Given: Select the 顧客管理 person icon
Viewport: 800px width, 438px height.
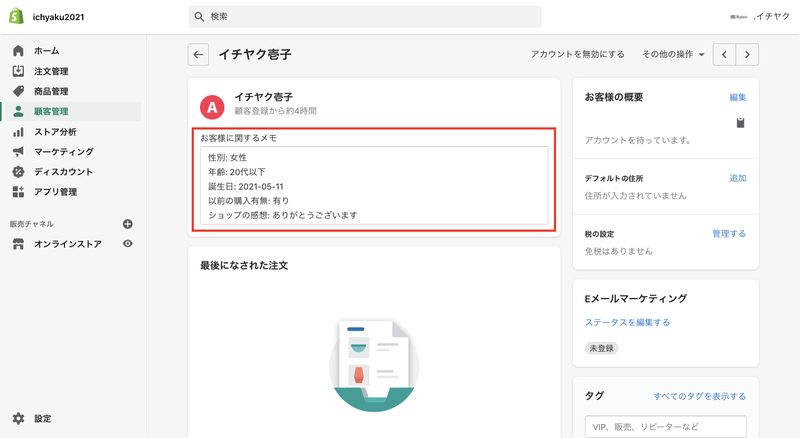Looking at the screenshot, I should click(x=18, y=111).
